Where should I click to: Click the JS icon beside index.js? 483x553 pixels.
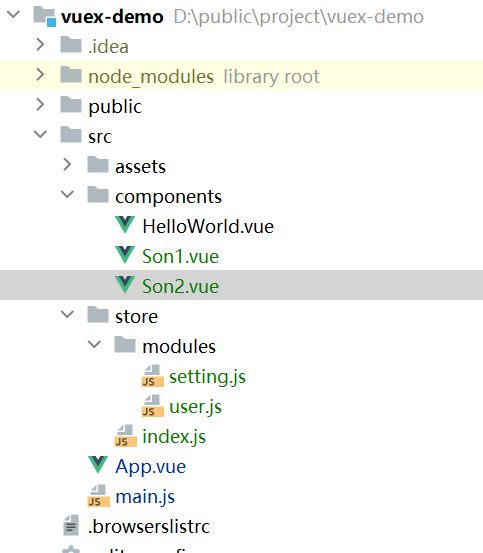pyautogui.click(x=126, y=436)
